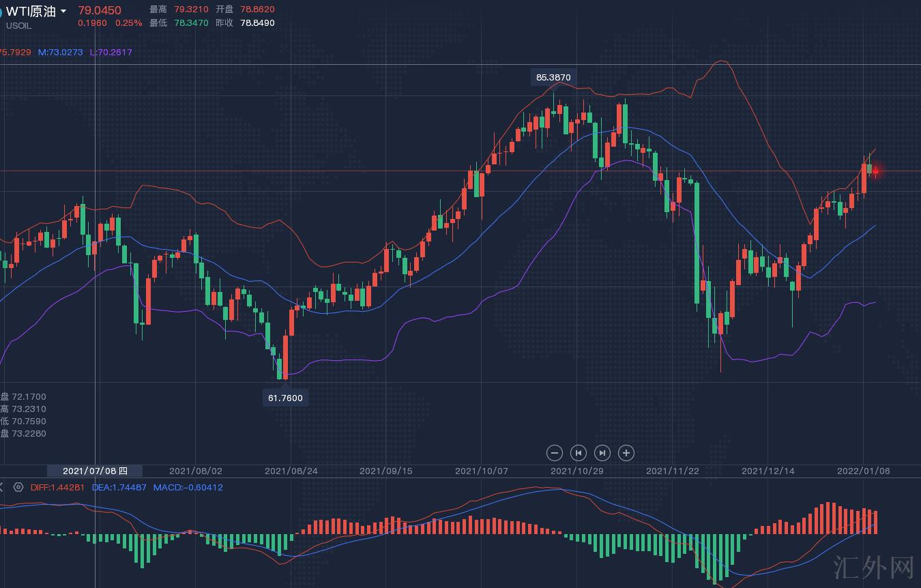Click the 2021/10/29 date on the time axis
The image size is (921, 588).
coord(577,471)
